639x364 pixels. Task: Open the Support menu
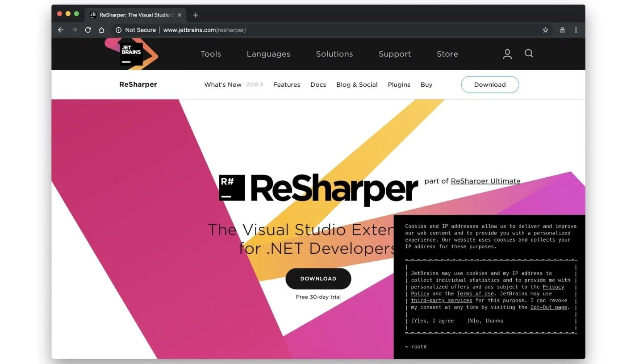click(395, 54)
